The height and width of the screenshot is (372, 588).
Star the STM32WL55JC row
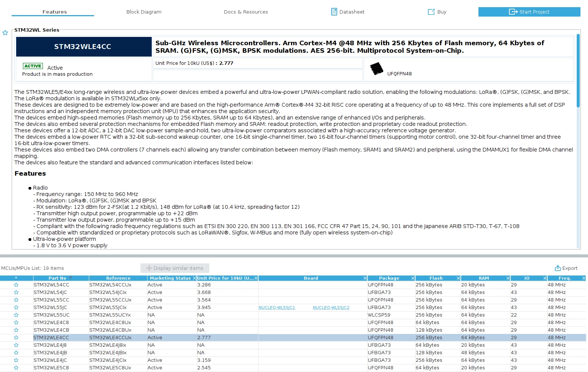(x=16, y=308)
